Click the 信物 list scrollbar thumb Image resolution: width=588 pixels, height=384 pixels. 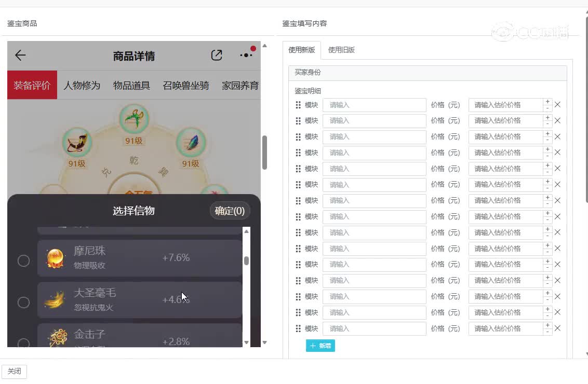tap(246, 260)
